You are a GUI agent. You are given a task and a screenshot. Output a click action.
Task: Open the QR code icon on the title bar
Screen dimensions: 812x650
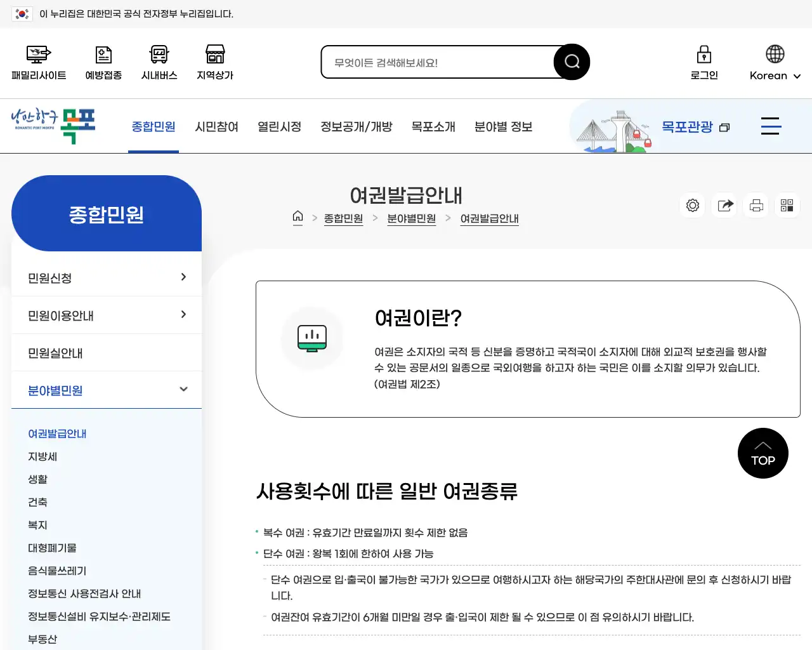(787, 205)
